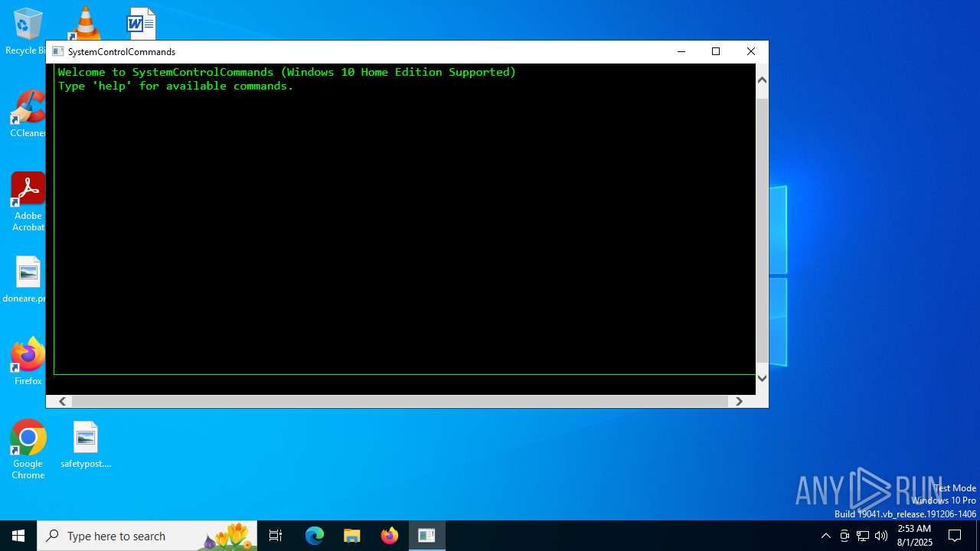Show hidden system tray icons

825,536
